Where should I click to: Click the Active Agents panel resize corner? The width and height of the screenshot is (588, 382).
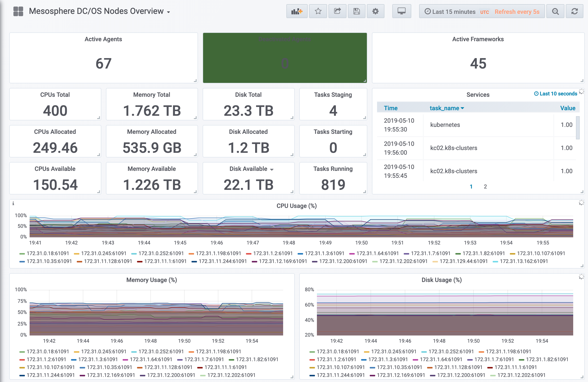tap(195, 81)
